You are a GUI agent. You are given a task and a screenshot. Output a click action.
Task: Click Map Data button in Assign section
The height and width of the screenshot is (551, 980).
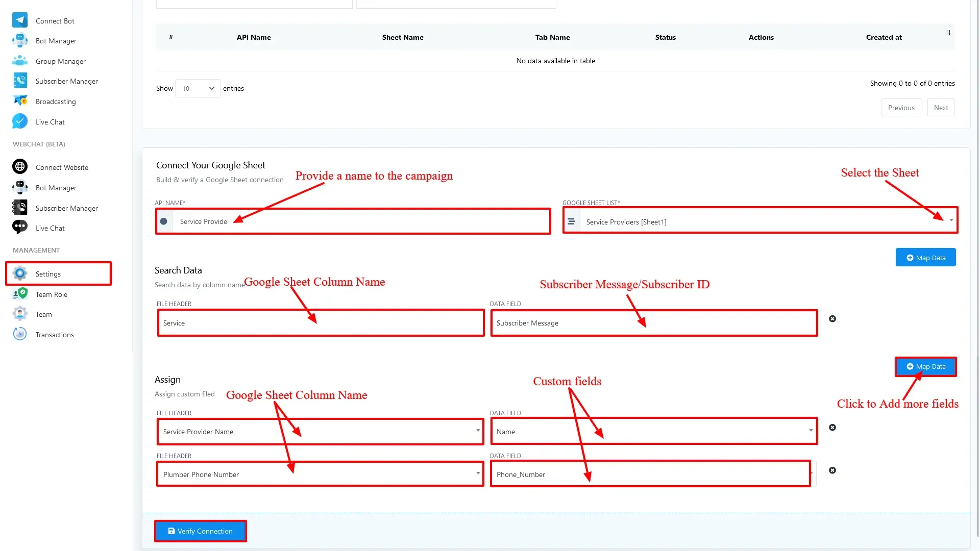925,366
